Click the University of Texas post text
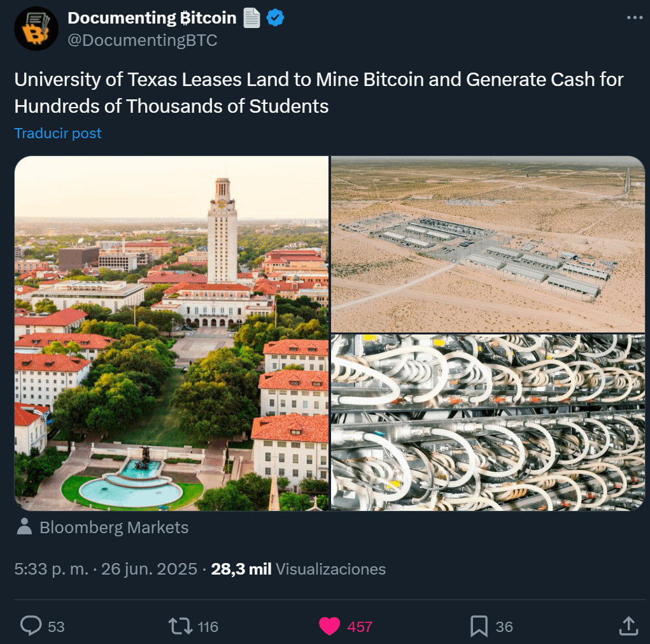This screenshot has height=644, width=650. 318,93
